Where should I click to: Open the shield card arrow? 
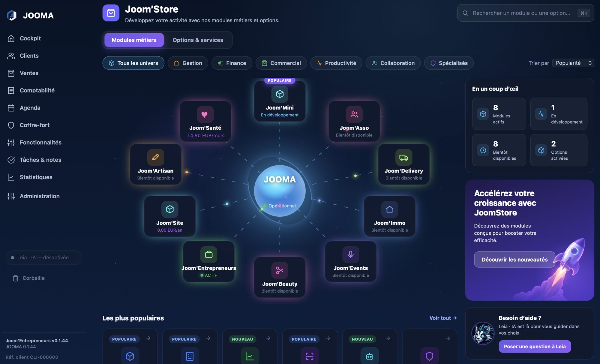[x=448, y=338]
